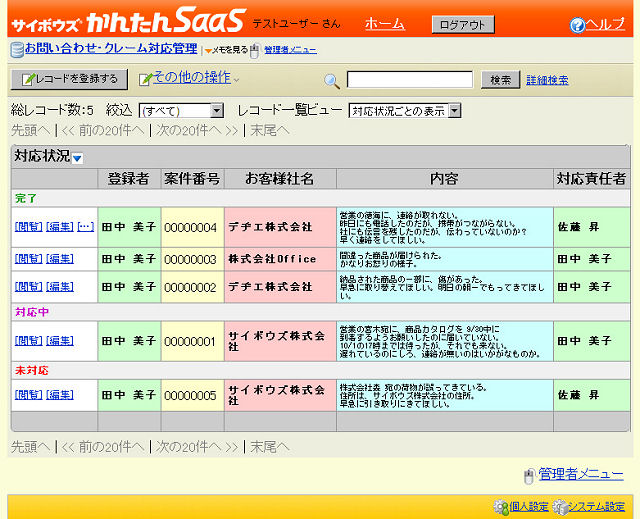640x519 pixels.
Task: Click the gear icon beside システム設定
Action: tap(560, 507)
